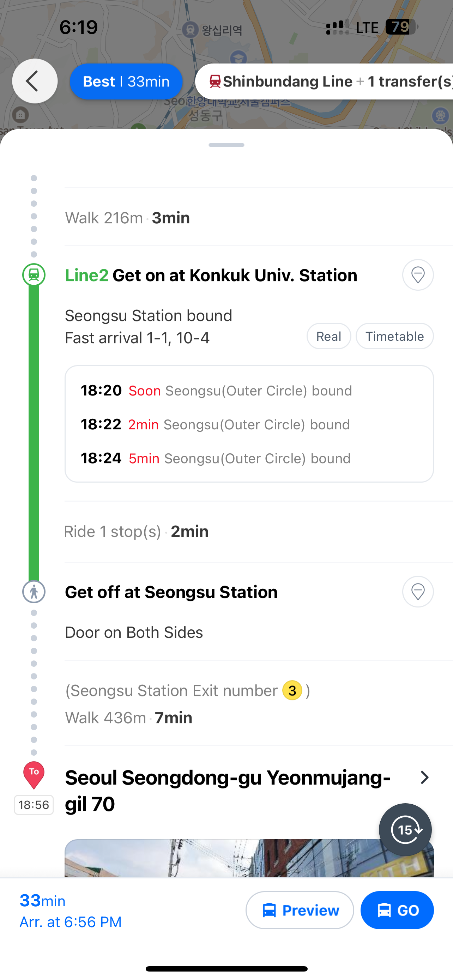This screenshot has width=453, height=980.
Task: Show Konkuk Univ. Station on map
Action: pos(418,275)
